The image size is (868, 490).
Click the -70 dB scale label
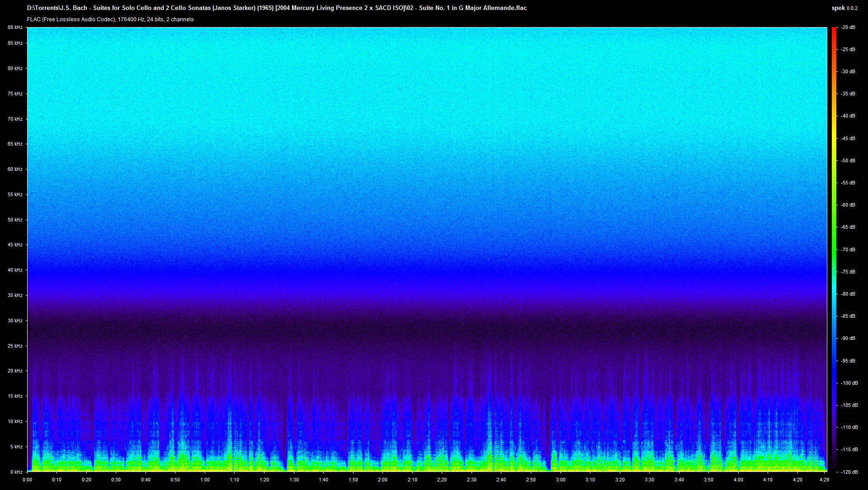pos(848,250)
